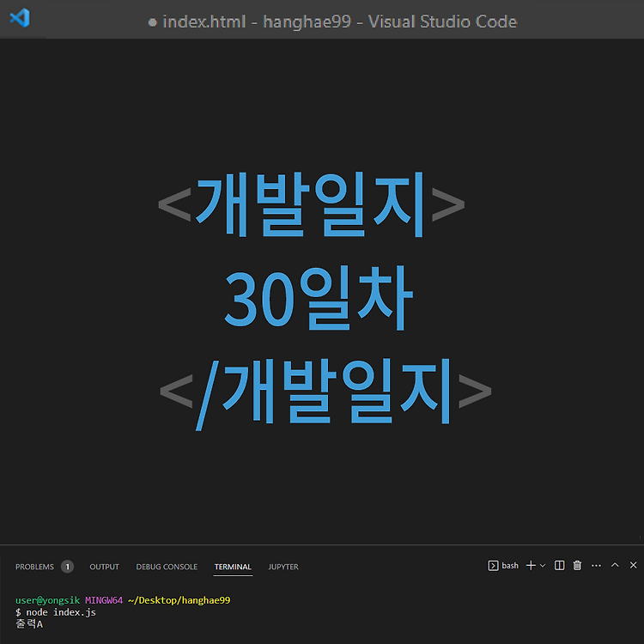Click the bash terminal profile icon
Screen dimensions: 644x644
493,566
